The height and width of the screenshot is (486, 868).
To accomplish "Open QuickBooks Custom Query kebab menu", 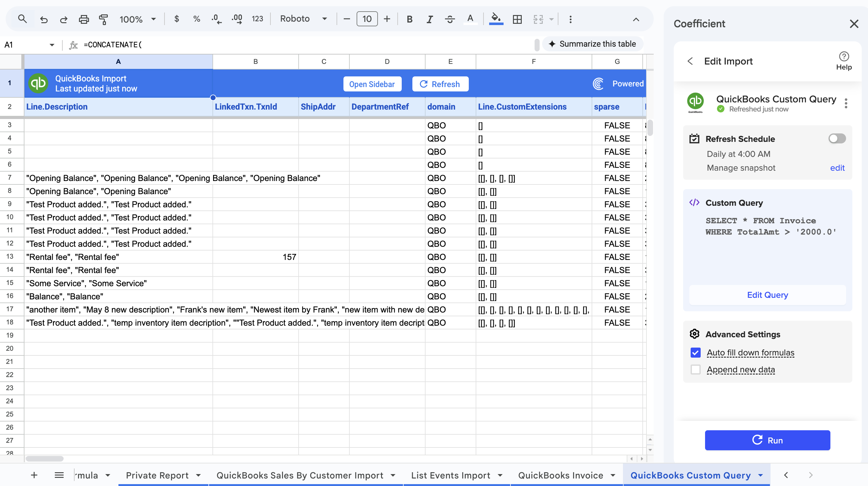I will click(846, 103).
